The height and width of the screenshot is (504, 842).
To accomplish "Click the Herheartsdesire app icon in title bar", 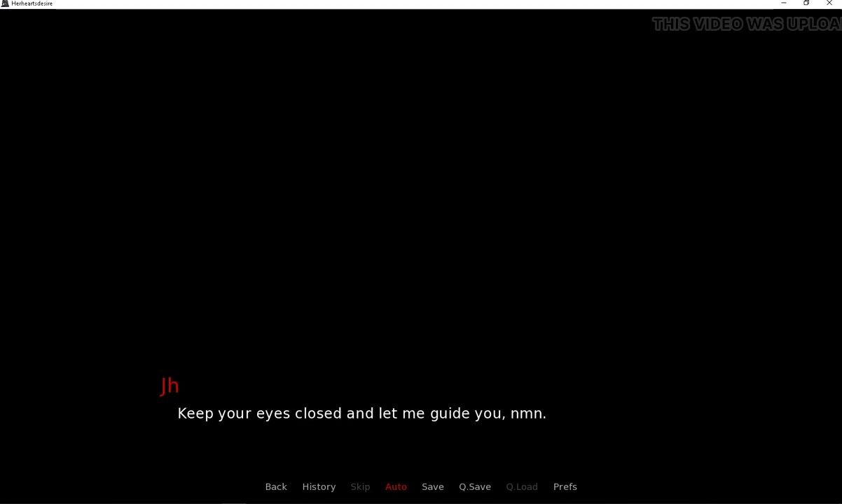I will click(5, 3).
